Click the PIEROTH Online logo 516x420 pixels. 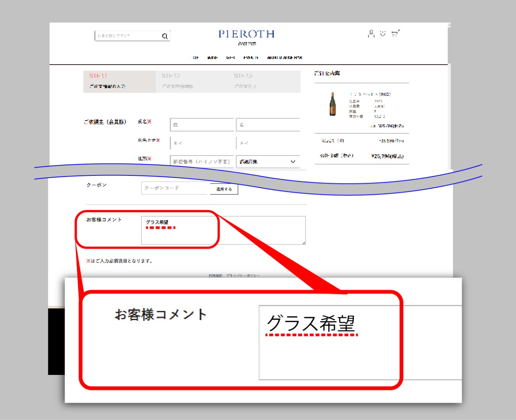[x=247, y=37]
